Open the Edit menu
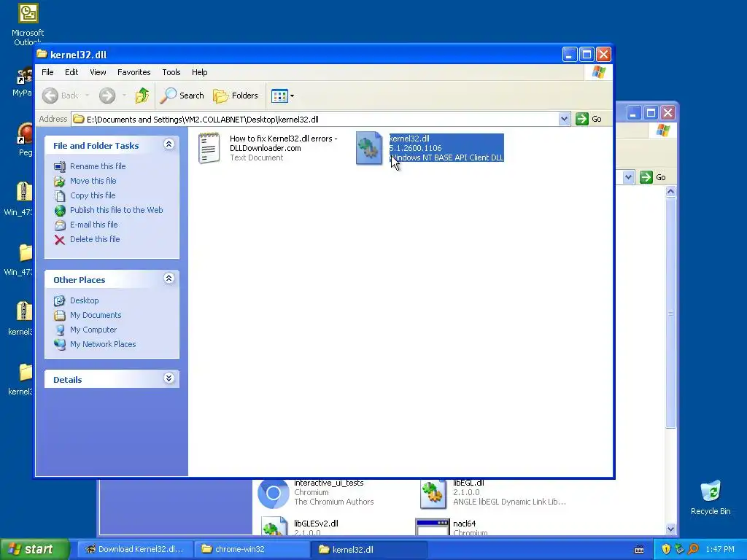Image resolution: width=747 pixels, height=560 pixels. pos(71,72)
